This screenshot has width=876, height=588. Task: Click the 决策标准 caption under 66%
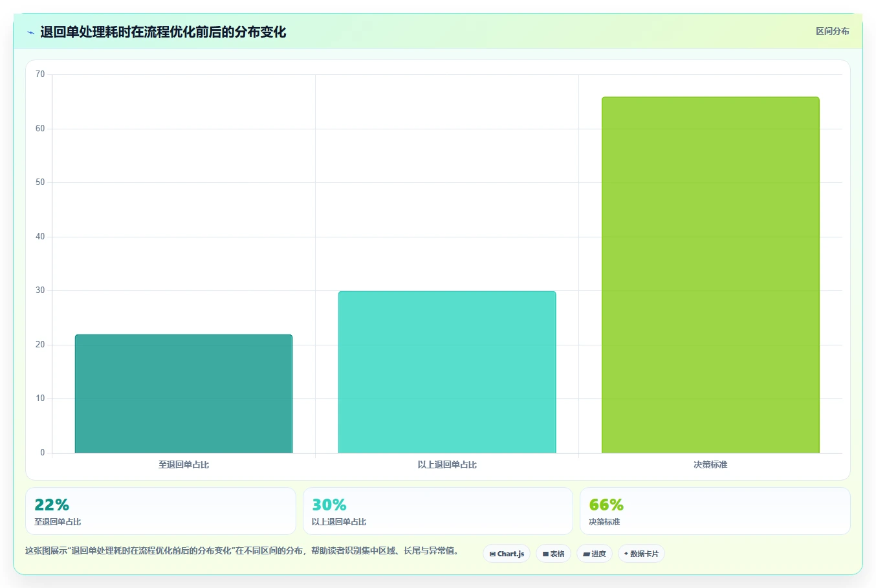coord(604,522)
